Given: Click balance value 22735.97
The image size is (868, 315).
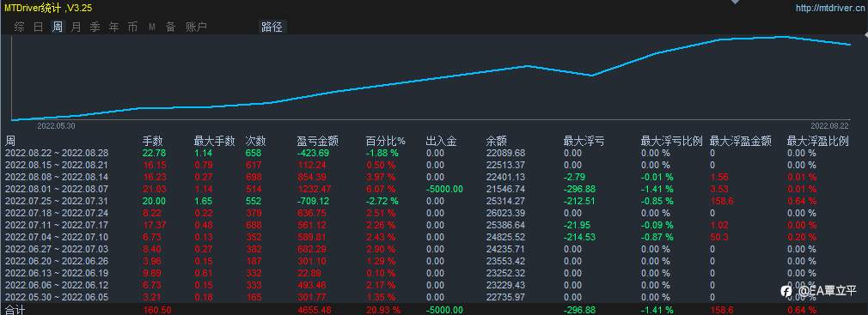Looking at the screenshot, I should [x=505, y=297].
